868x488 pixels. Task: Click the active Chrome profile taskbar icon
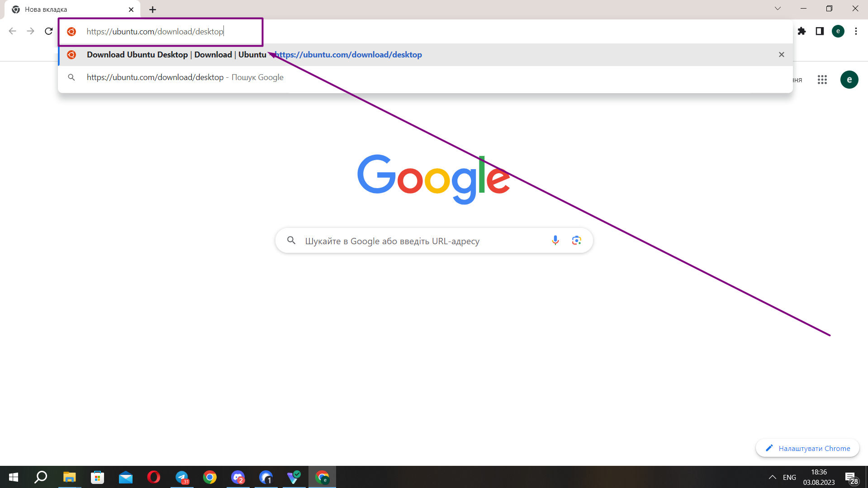(322, 477)
